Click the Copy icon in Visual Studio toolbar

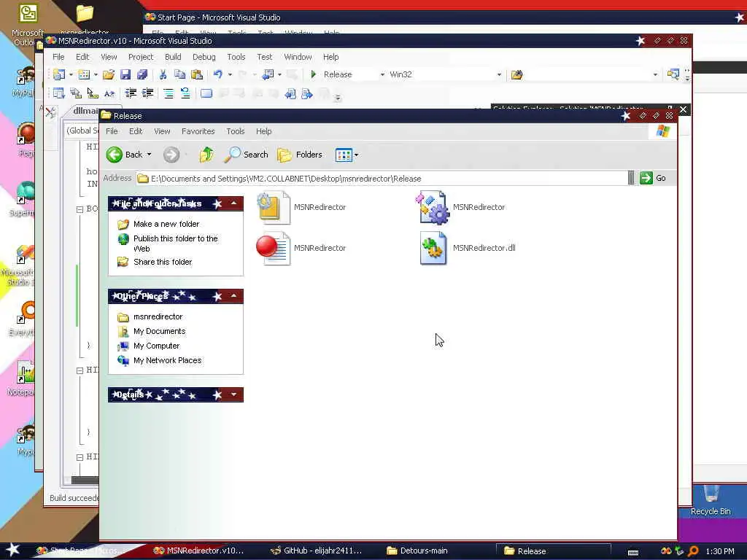(179, 74)
